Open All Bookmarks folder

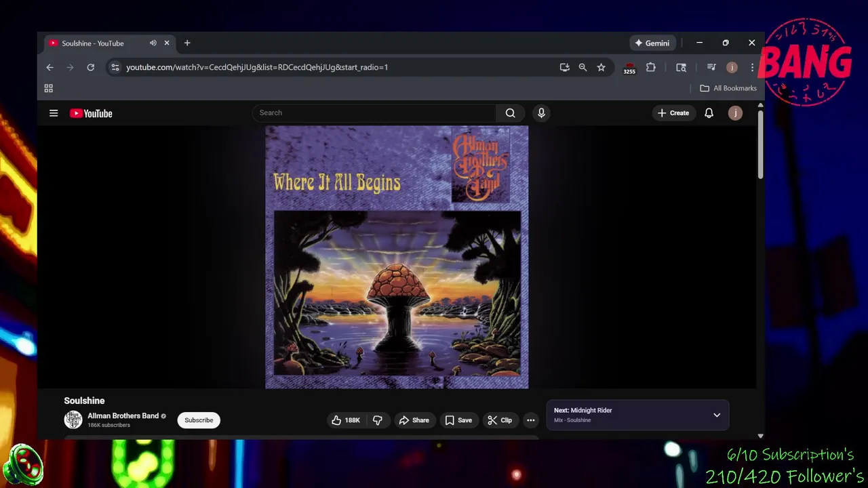(x=728, y=88)
